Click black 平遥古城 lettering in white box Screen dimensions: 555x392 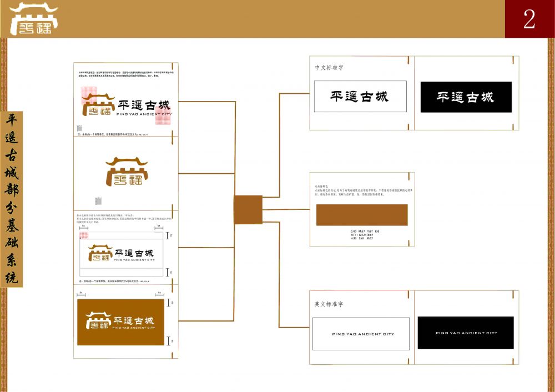tap(360, 96)
